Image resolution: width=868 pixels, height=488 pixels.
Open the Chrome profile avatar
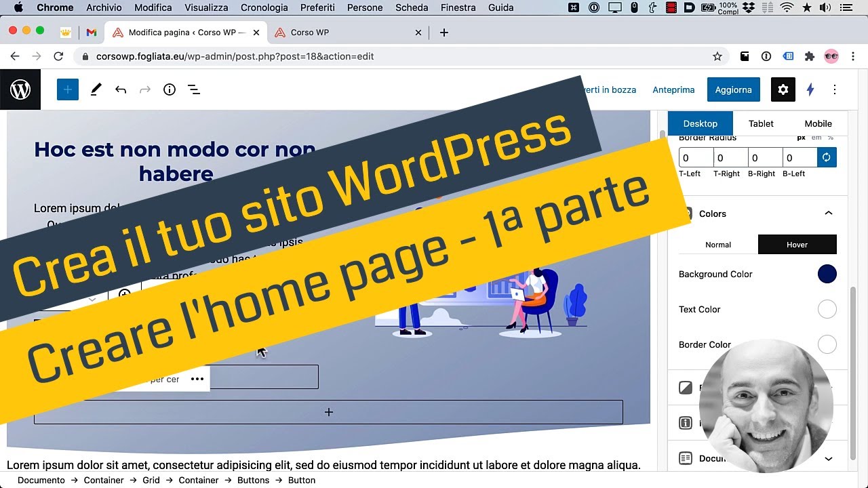point(831,56)
